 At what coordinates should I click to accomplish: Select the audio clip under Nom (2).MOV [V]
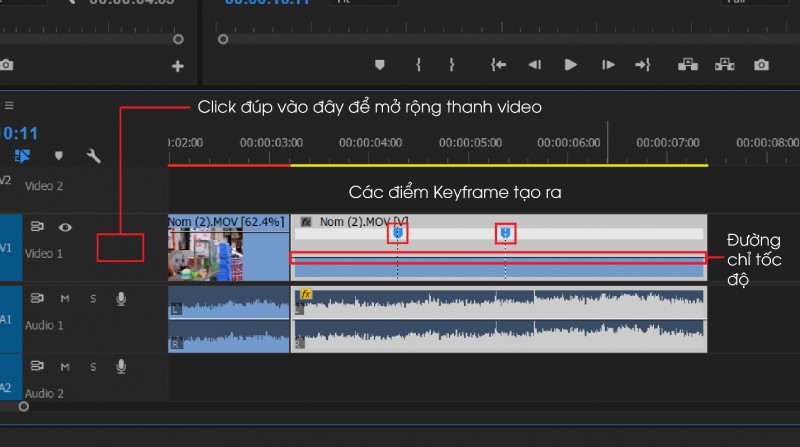498,319
